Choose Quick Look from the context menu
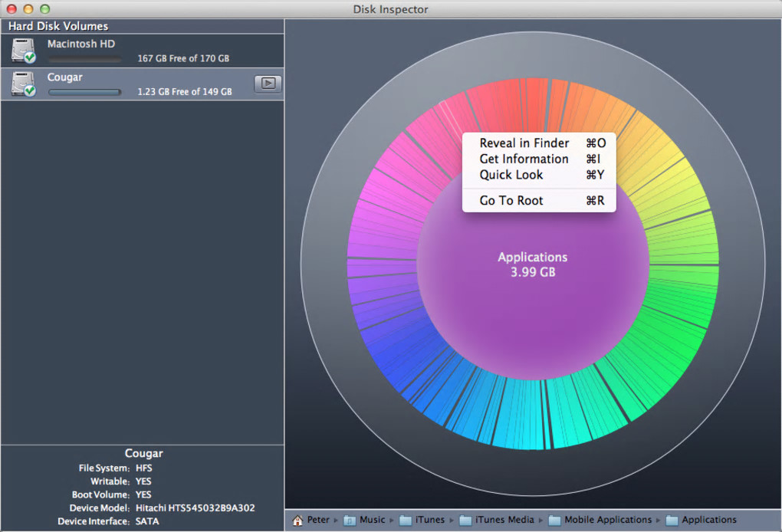Viewport: 782px width, 532px height. tap(511, 175)
